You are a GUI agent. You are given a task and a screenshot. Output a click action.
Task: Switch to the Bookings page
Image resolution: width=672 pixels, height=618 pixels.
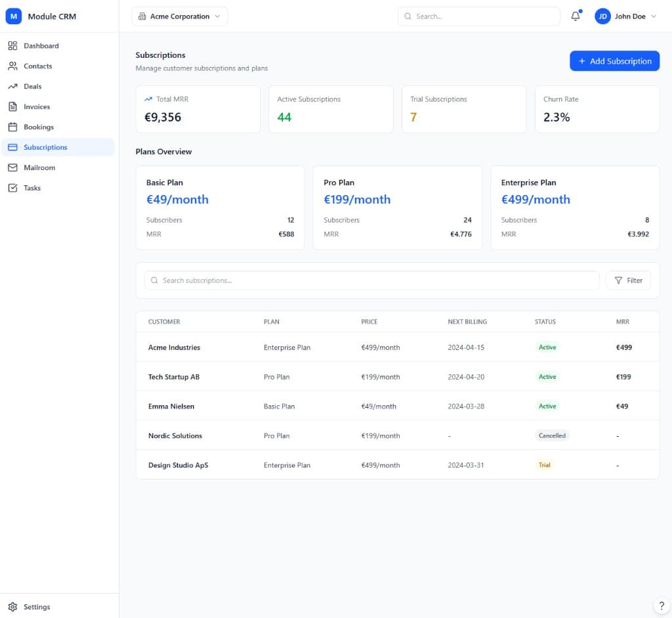pyautogui.click(x=39, y=127)
